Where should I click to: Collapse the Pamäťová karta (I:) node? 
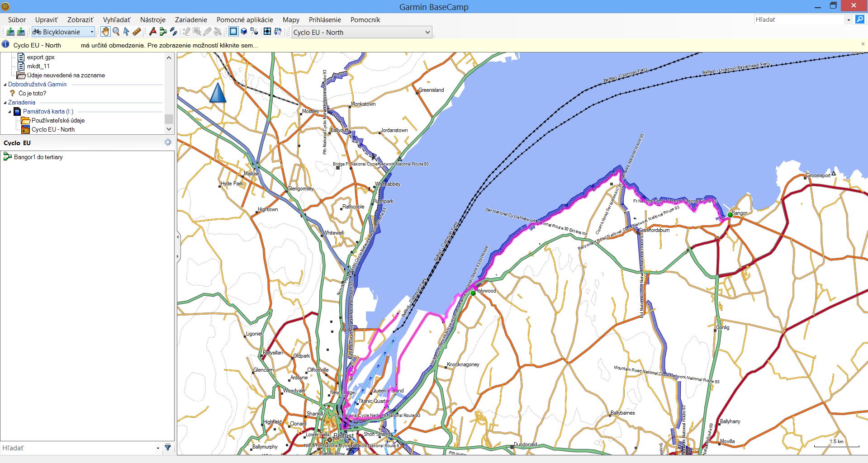[x=9, y=112]
